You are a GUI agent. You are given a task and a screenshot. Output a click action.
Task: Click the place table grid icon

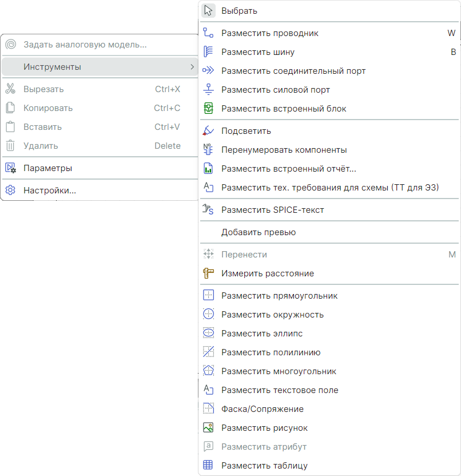pyautogui.click(x=208, y=466)
